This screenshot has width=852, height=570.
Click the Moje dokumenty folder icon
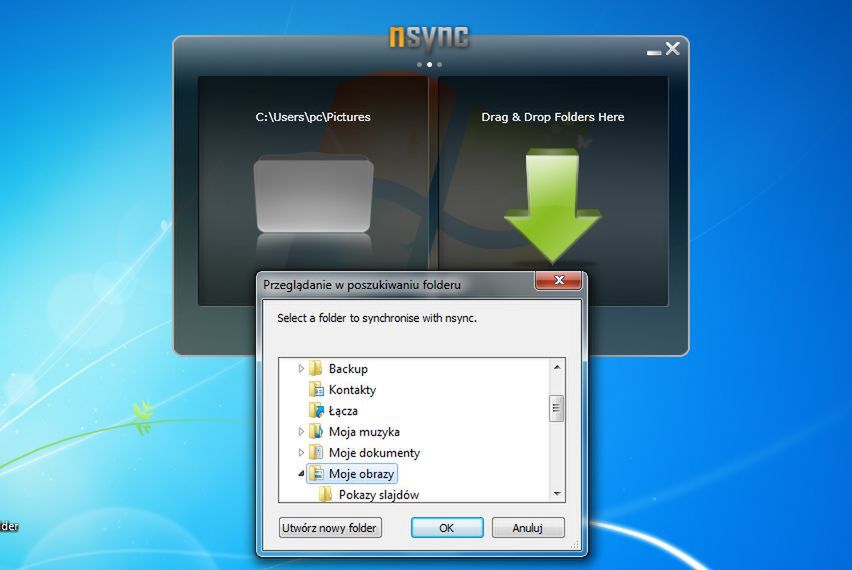pos(316,452)
